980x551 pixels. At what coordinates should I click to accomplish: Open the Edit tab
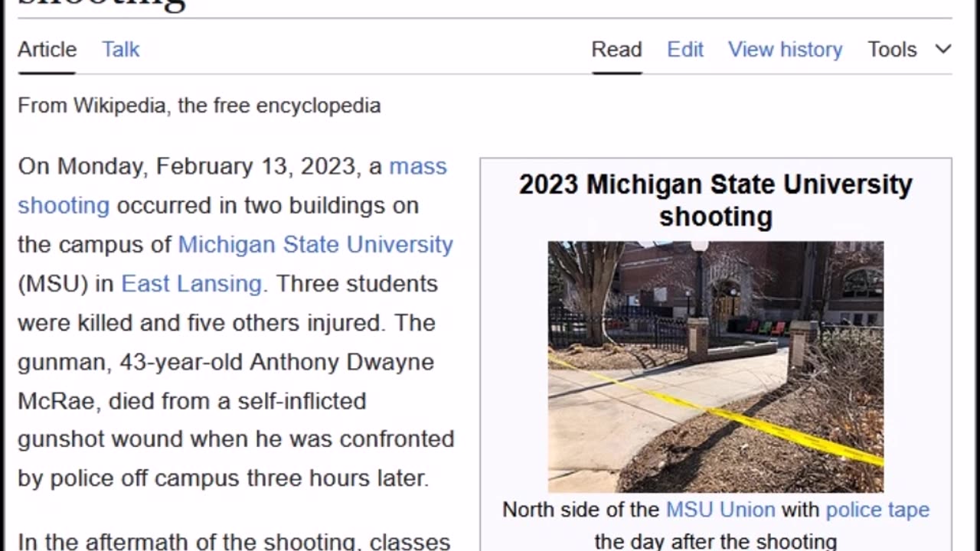click(x=685, y=50)
